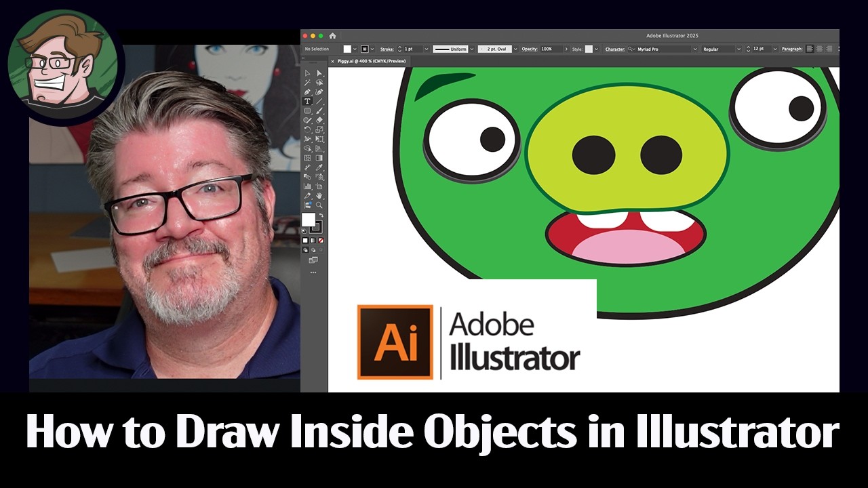This screenshot has height=488, width=868.
Task: Open the fill color dropdown in control bar
Action: point(355,49)
